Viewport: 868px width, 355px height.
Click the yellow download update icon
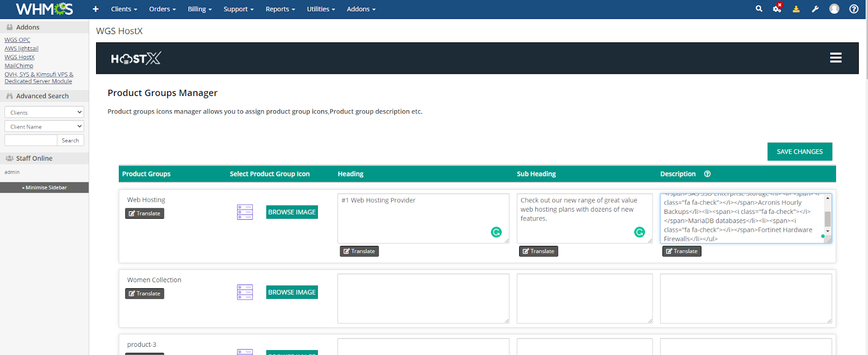tap(796, 9)
